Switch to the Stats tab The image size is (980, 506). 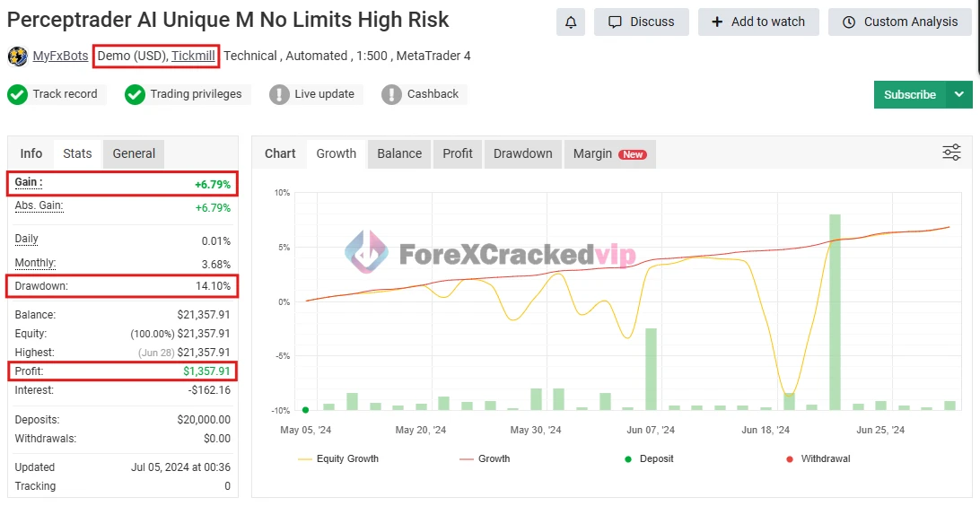click(x=77, y=153)
